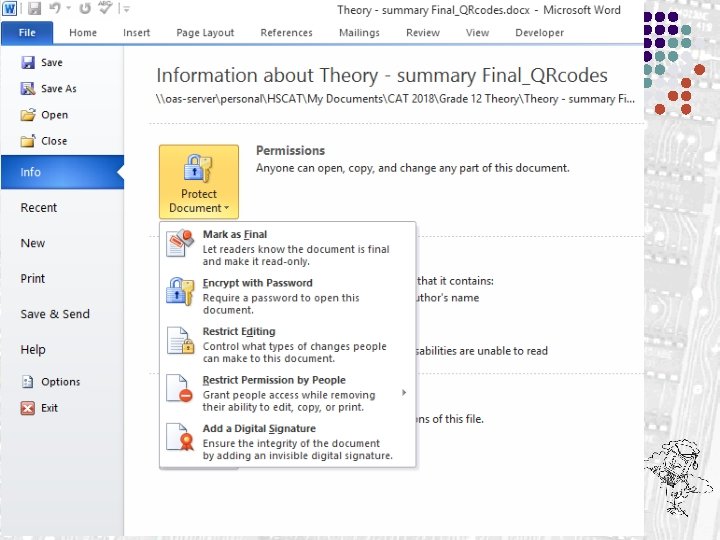Choose the Add a Digital Signature label
Image resolution: width=720 pixels, height=540 pixels.
[x=259, y=428]
